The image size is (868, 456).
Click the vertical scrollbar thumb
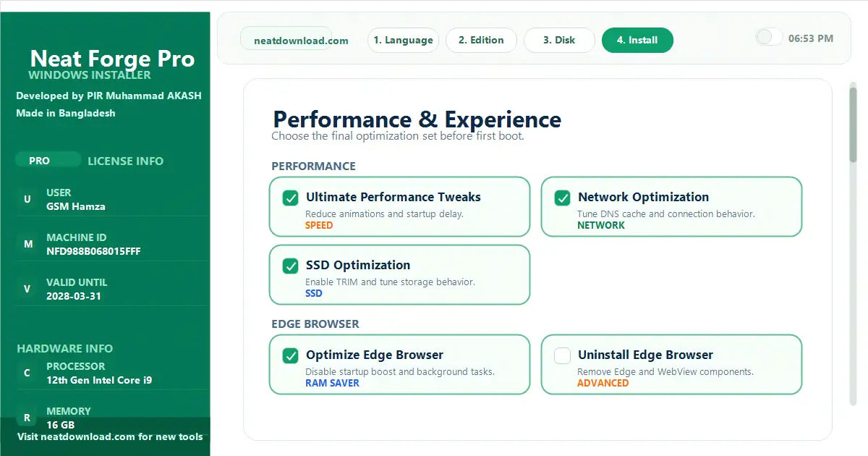pyautogui.click(x=853, y=123)
